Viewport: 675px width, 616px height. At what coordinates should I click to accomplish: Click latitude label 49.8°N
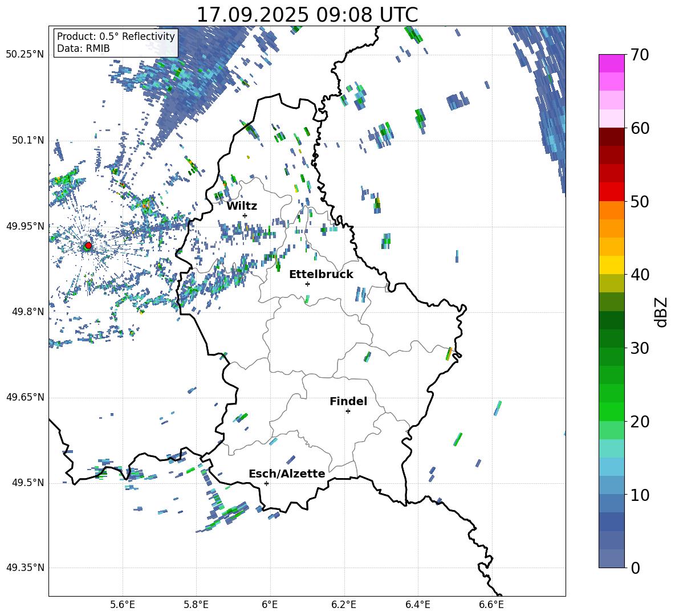[28, 312]
